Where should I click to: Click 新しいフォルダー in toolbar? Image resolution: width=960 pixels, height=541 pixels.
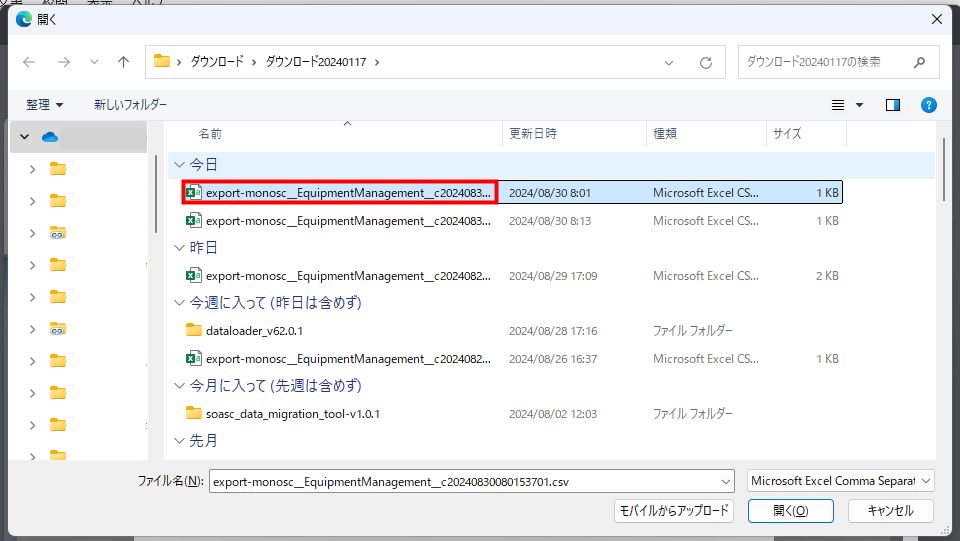coord(130,105)
